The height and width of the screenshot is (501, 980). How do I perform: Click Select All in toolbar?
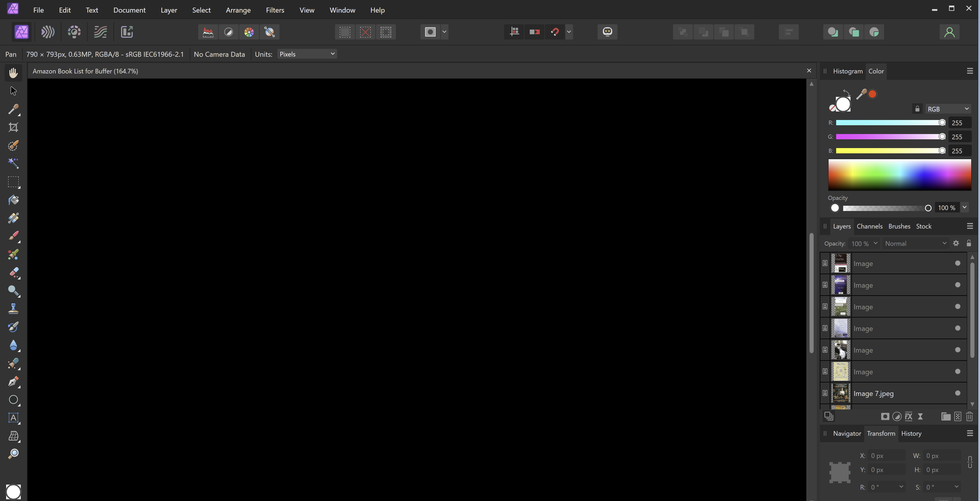(x=345, y=32)
